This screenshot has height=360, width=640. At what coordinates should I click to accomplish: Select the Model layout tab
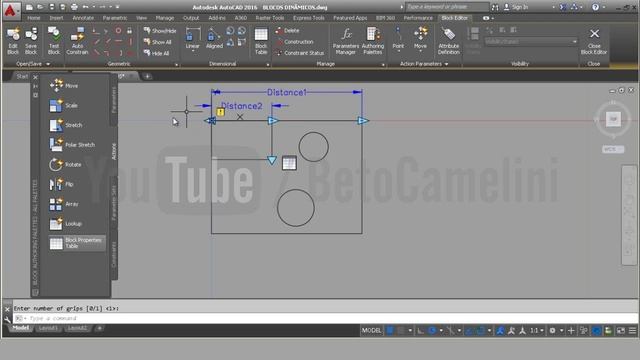tap(20, 328)
